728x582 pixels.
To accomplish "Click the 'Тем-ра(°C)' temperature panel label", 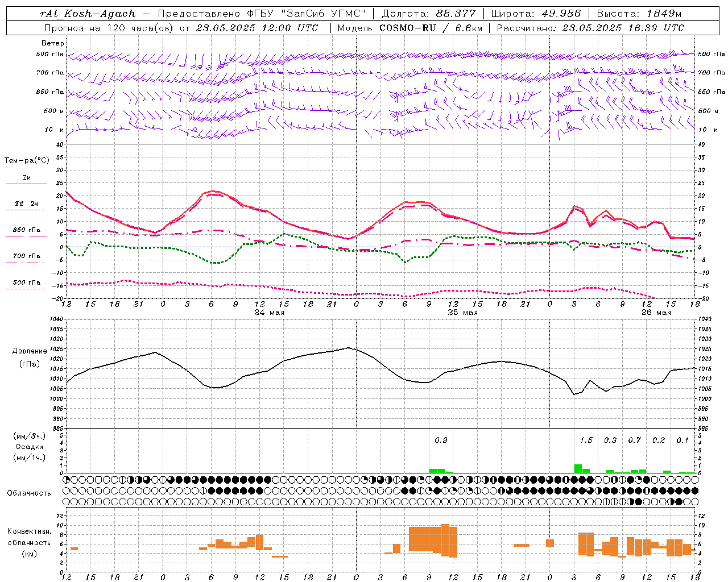I will click(x=27, y=161).
